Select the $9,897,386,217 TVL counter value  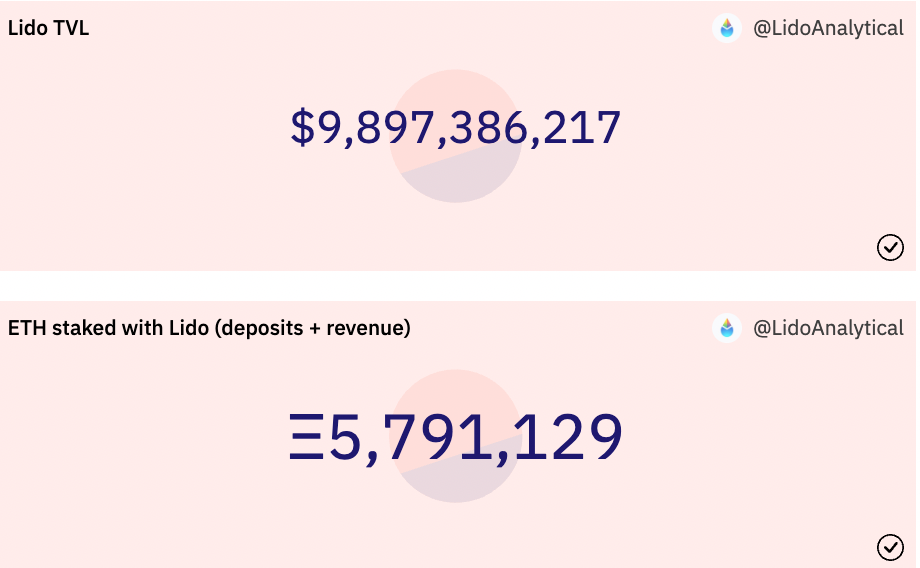click(x=456, y=128)
